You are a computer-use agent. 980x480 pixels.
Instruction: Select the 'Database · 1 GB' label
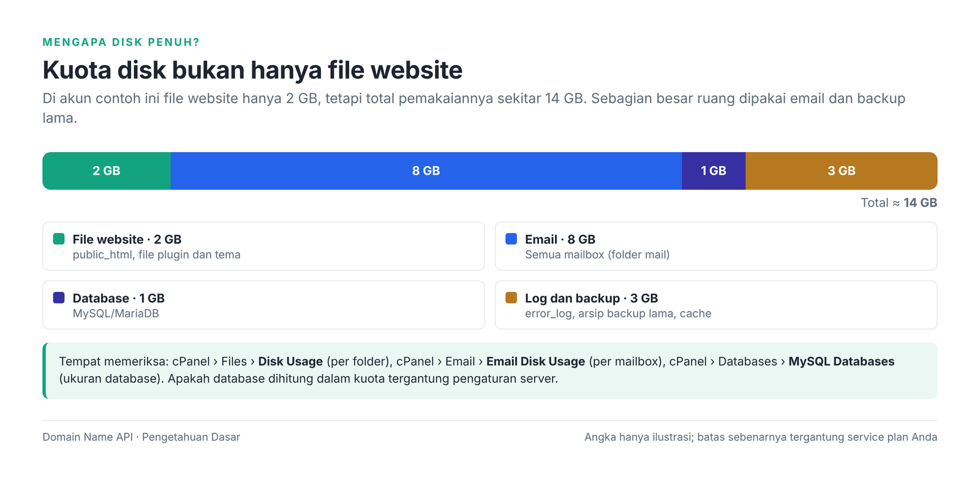coord(119,299)
